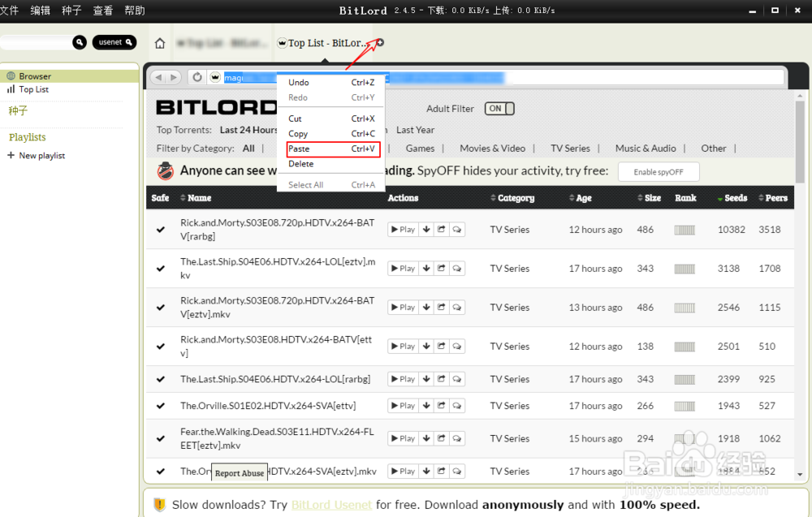Download Rick.and.Morty.S03E08.HDTV ettv torrent
Viewport: 812px width, 517px height.
pyautogui.click(x=426, y=346)
